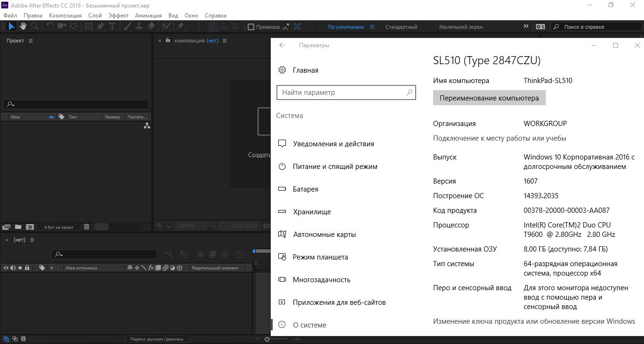
Task: Open the Проект panel hamburger menu
Action: click(31, 41)
